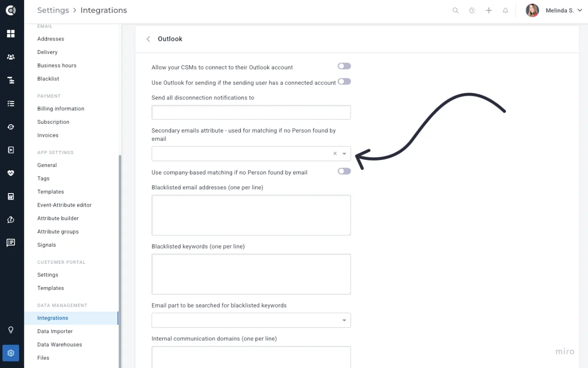The height and width of the screenshot is (368, 588).
Task: Click the Internal communication domains text area
Action: [x=251, y=357]
